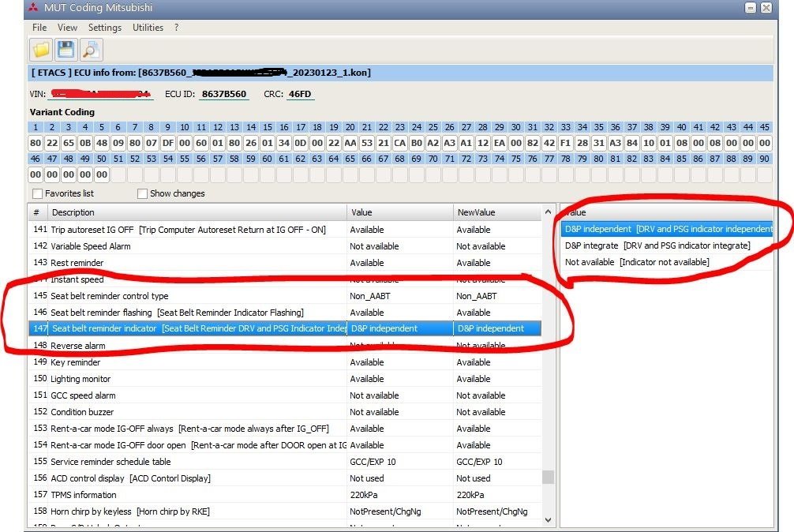794x532 pixels.
Task: Select D&P independent option in value list
Action: pos(667,229)
